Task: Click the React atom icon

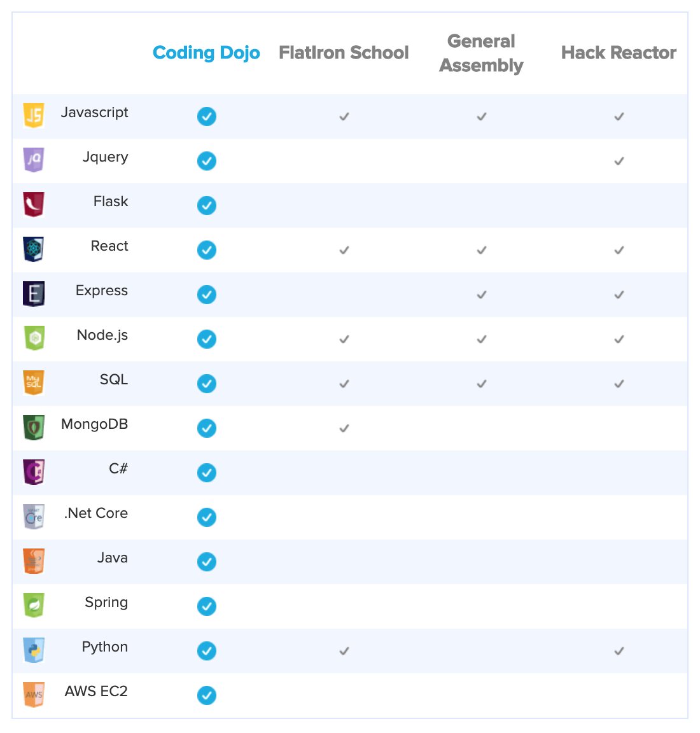Action: 34,249
